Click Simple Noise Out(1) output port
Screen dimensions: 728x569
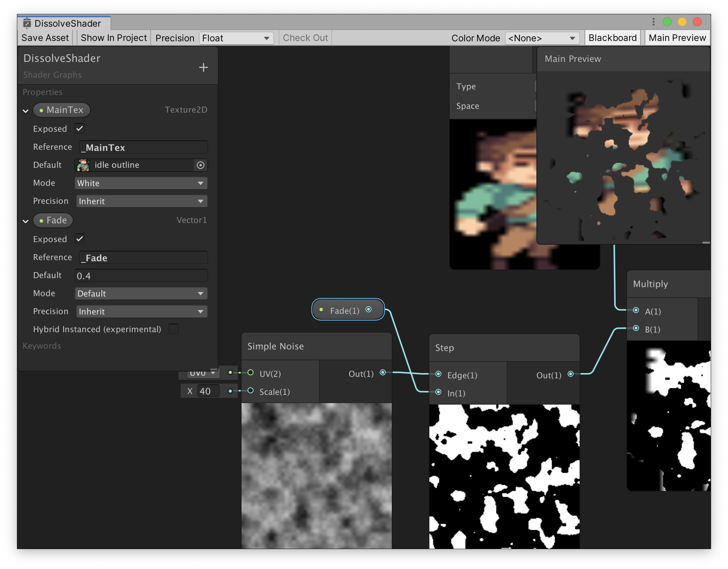coord(383,373)
